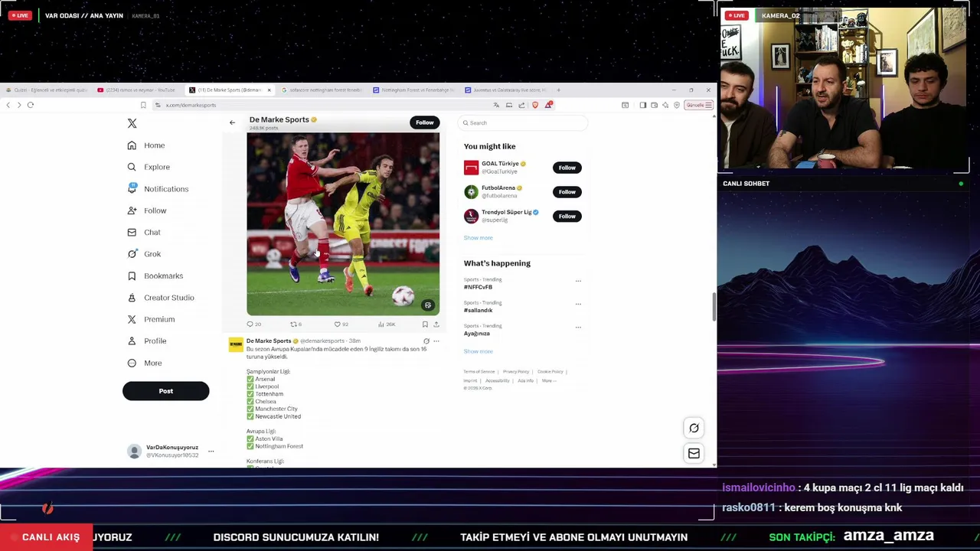980x551 pixels.
Task: Go to Home in X sidebar
Action: 146,145
